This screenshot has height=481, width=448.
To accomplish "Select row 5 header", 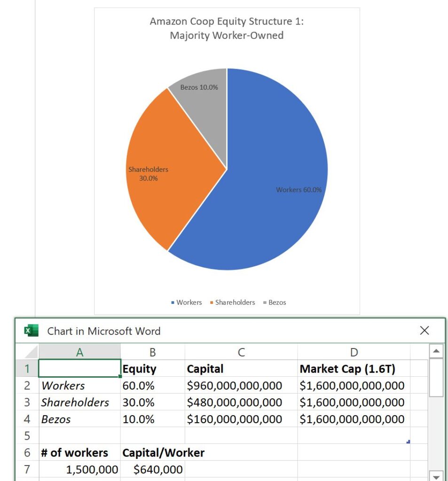I will (27, 435).
